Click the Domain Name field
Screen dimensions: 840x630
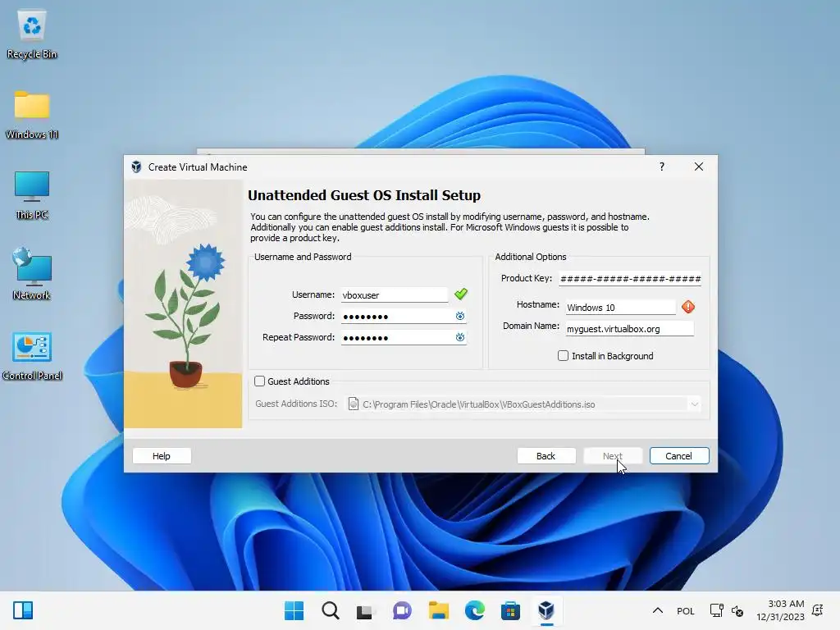(x=629, y=328)
